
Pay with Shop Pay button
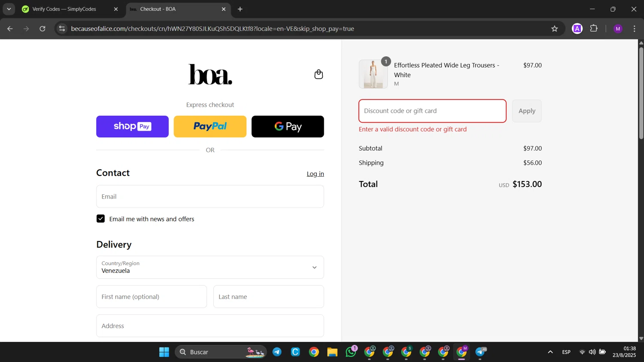132,127
